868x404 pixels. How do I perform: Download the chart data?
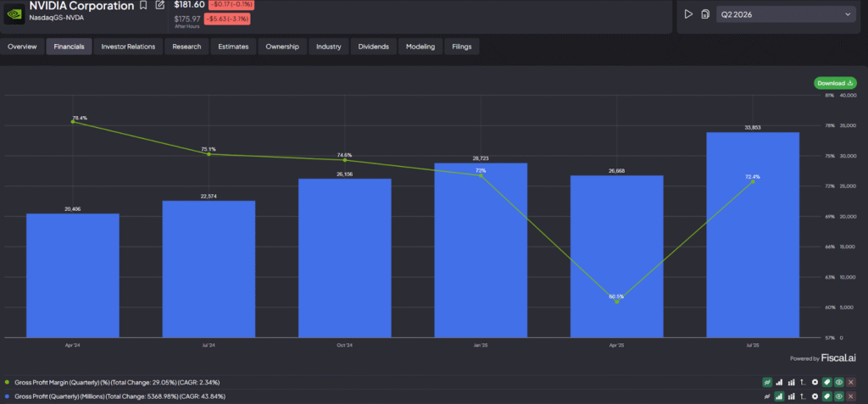(x=835, y=83)
